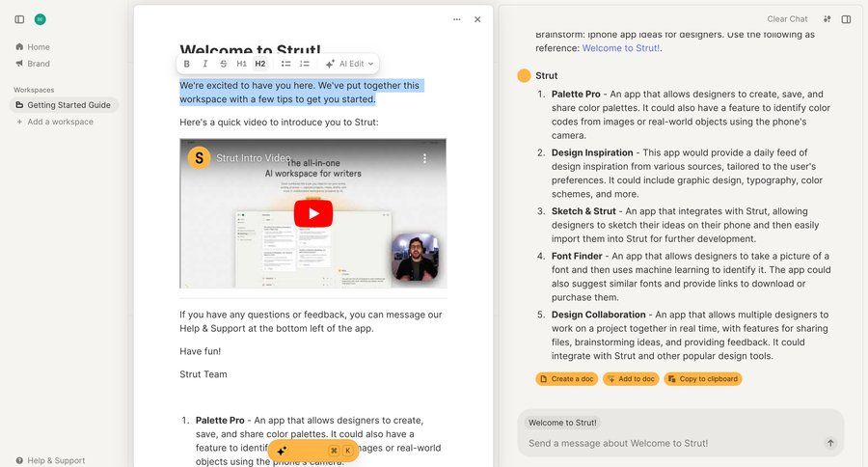Viewport: 868px width, 467px height.
Task: Toggle the right chat panel icon
Action: pos(847,19)
